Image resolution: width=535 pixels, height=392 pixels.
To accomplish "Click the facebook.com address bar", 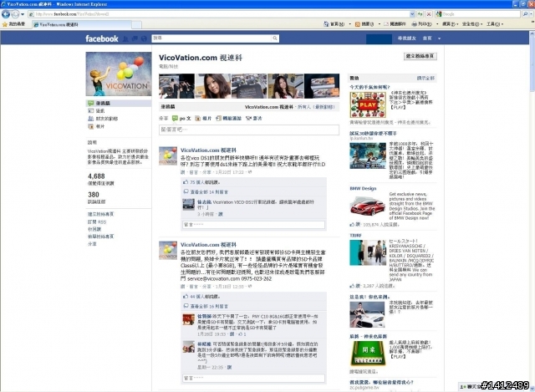I will coord(219,14).
